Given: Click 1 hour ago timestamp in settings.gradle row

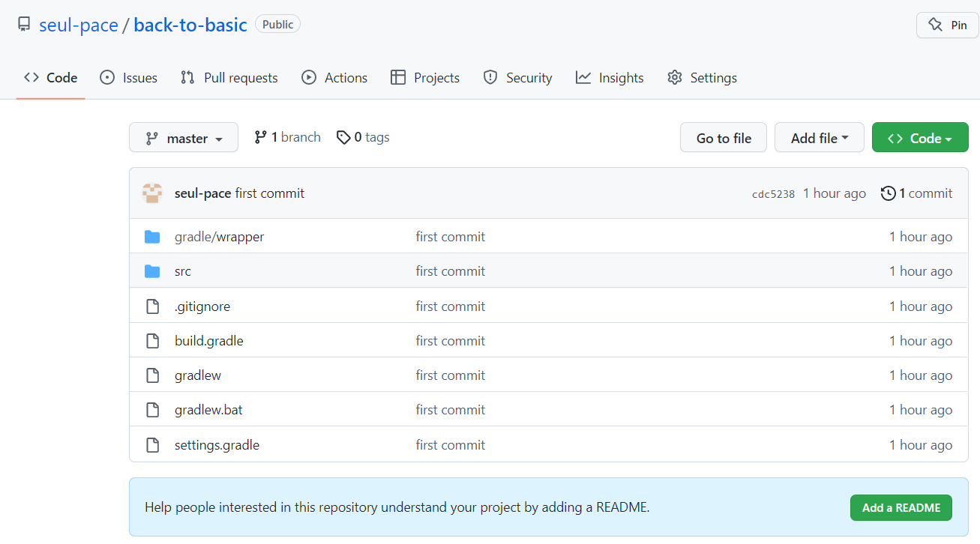Looking at the screenshot, I should coord(921,445).
